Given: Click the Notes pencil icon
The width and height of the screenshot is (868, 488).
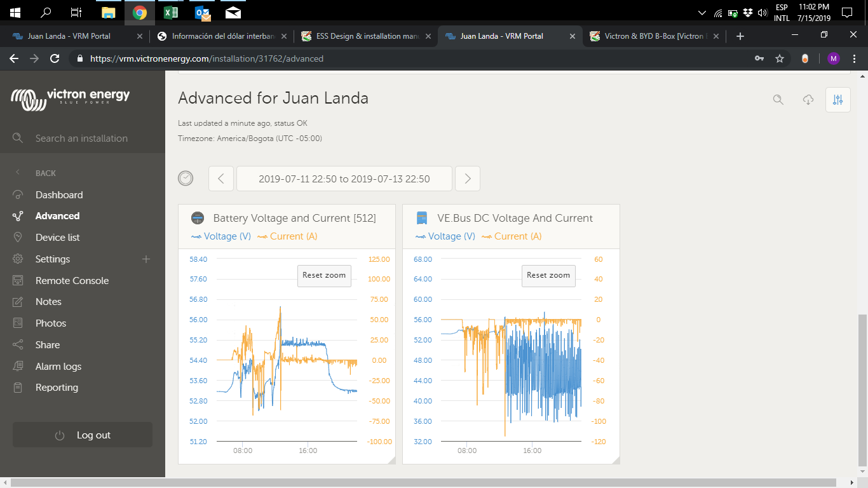Looking at the screenshot, I should [x=18, y=302].
